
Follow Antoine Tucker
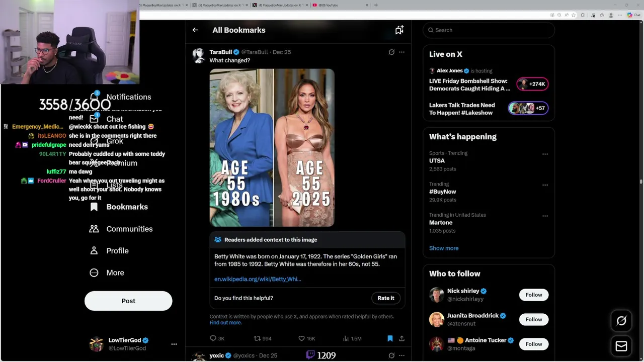click(534, 344)
